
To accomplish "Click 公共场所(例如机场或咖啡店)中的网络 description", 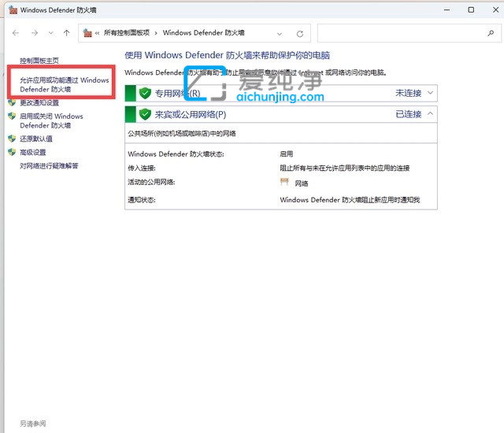I will tap(182, 133).
